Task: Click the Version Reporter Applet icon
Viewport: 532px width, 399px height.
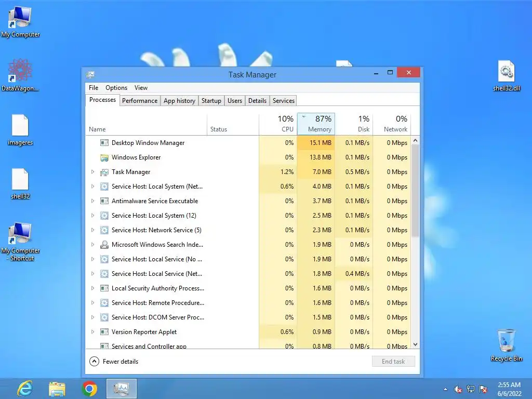Action: (104, 332)
